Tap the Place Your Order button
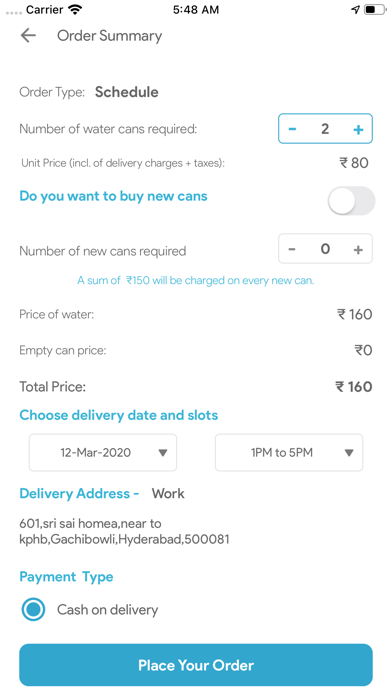The height and width of the screenshot is (696, 392). (x=196, y=665)
